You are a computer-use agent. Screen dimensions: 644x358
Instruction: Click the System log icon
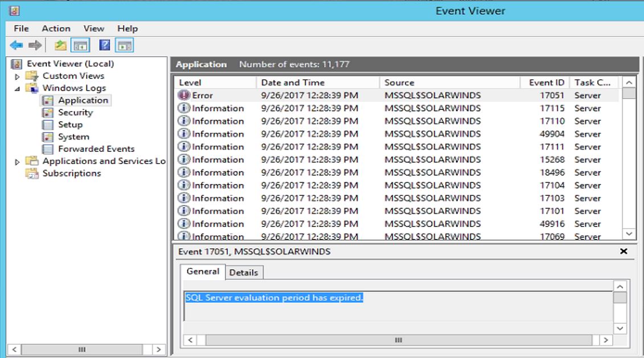48,136
